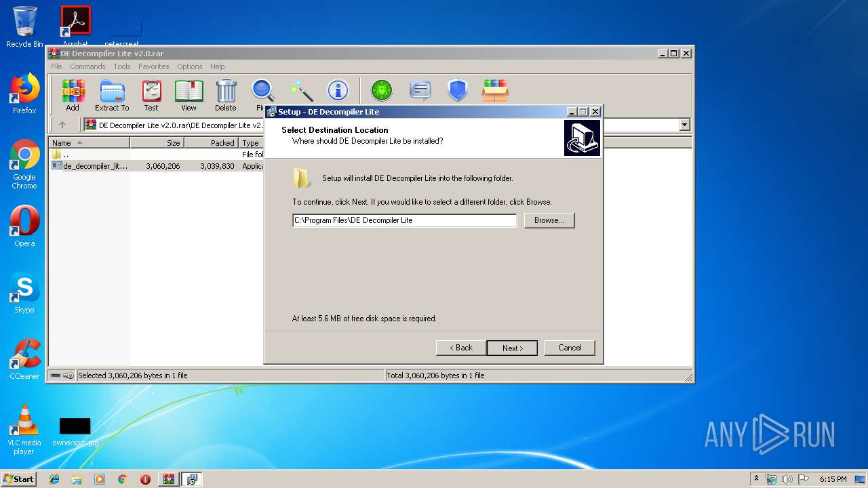The height and width of the screenshot is (488, 868).
Task: Click the Comment speech bubble icon
Action: pos(420,90)
